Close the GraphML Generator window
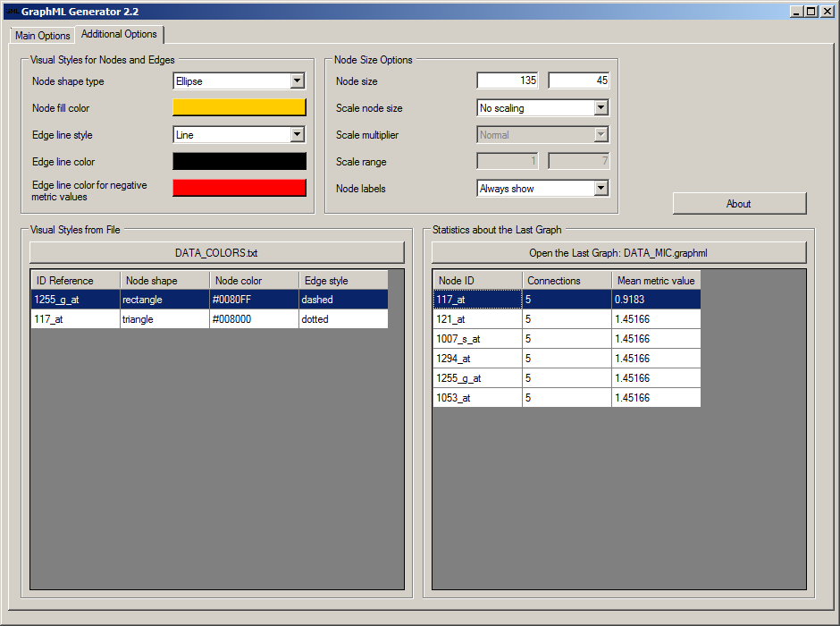Image resolution: width=840 pixels, height=626 pixels. point(827,12)
